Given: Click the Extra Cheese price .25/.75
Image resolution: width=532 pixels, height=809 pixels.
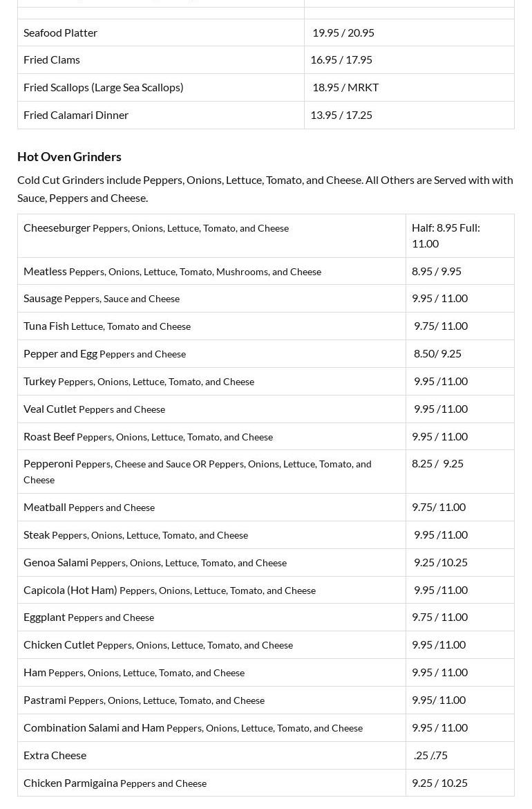Looking at the screenshot, I should click(x=430, y=755).
